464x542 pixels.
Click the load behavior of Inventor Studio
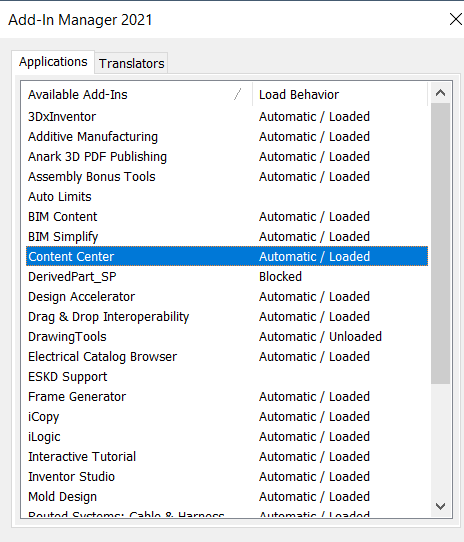[x=314, y=477]
